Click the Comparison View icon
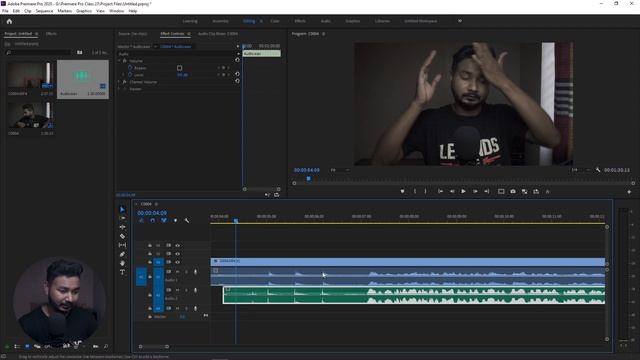 click(524, 191)
